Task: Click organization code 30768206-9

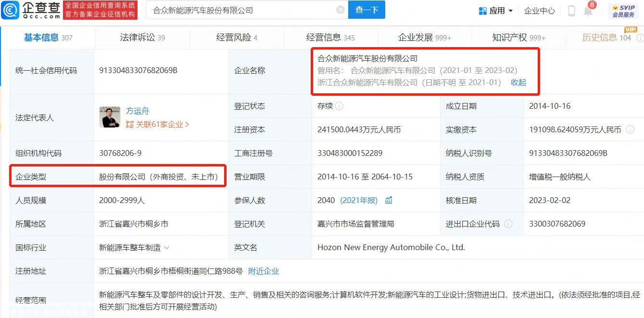Action: (120, 153)
